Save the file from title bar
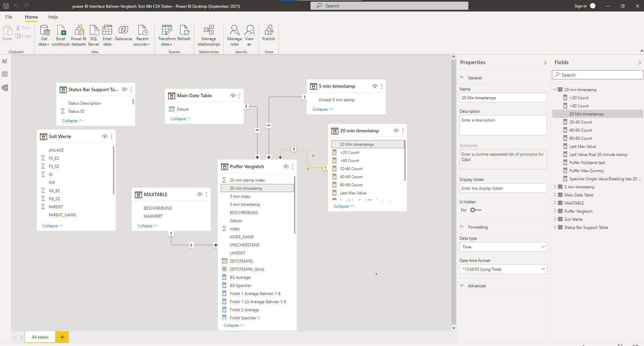The image size is (644, 346). click(x=6, y=6)
